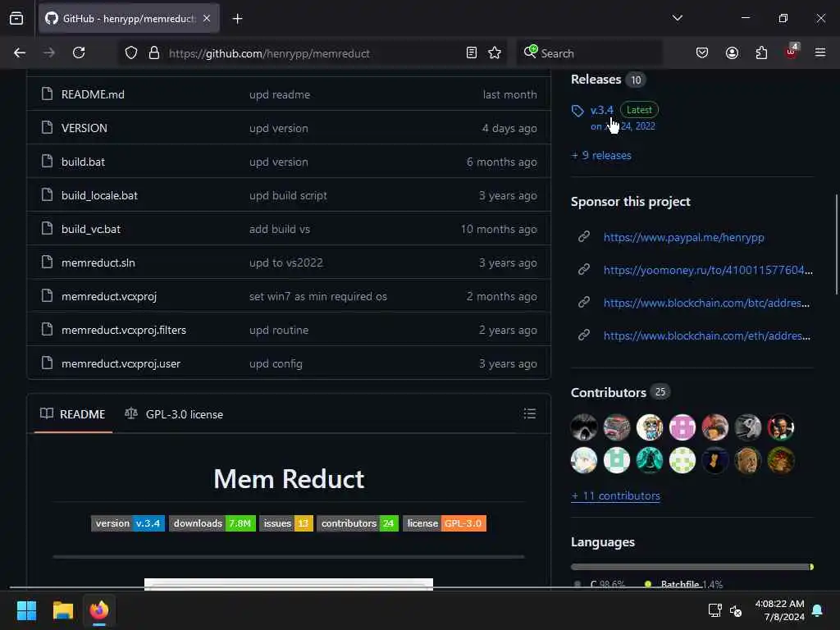Open Firefox View icon in tab bar

pos(16,18)
